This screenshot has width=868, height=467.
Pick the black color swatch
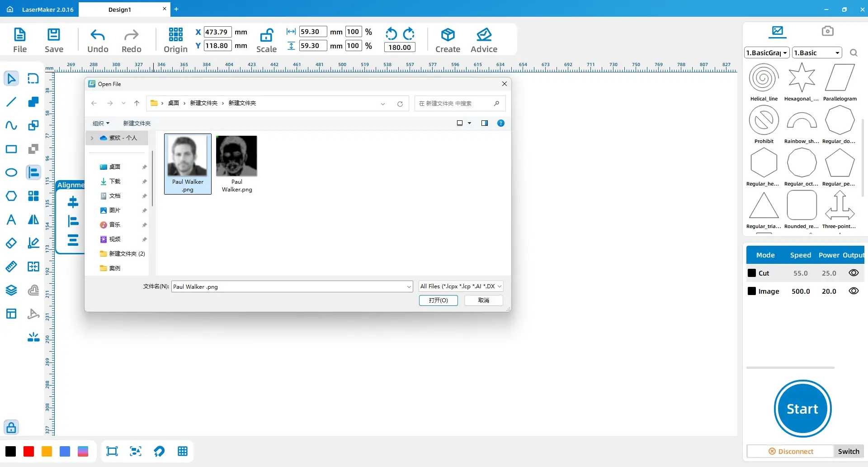(11, 451)
